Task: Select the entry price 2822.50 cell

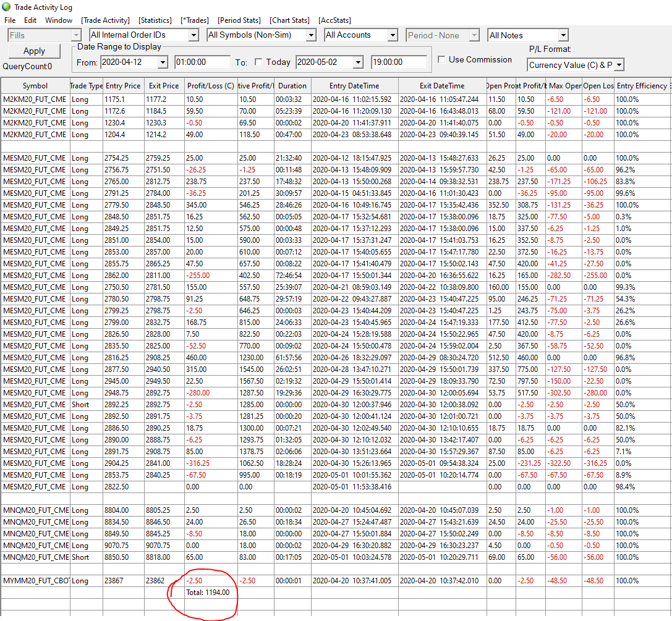Action: (x=124, y=487)
